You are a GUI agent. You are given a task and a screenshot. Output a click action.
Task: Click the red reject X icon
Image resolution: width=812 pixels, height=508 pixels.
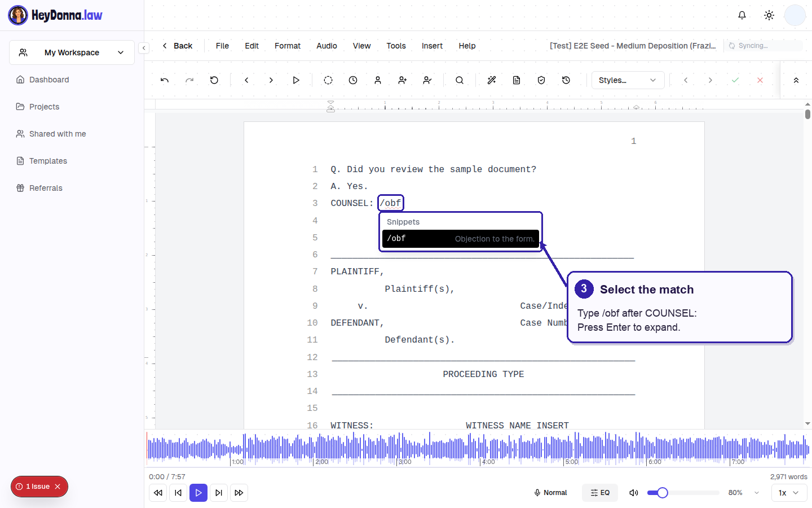tap(760, 80)
